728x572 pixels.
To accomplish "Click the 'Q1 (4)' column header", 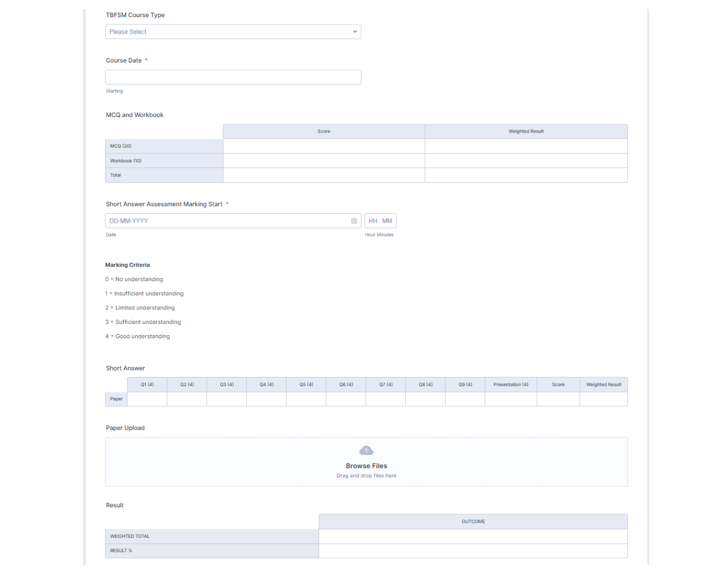I will click(147, 385).
